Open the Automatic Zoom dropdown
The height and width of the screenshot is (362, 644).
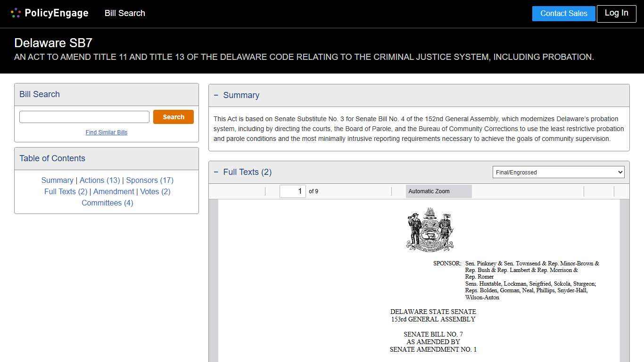click(438, 191)
